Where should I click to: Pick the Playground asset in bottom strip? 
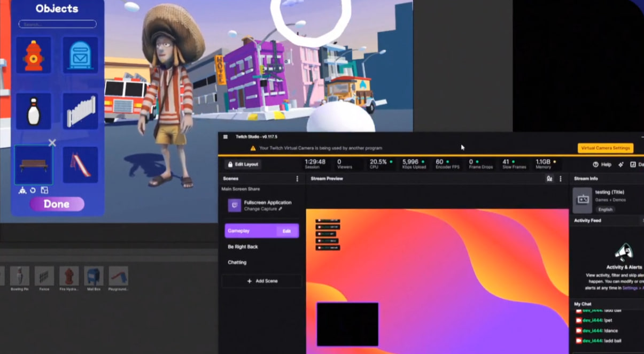pyautogui.click(x=118, y=279)
